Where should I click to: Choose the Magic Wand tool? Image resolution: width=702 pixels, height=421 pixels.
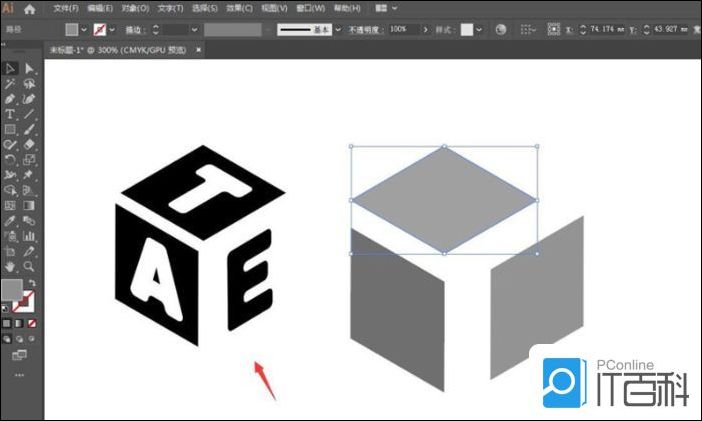(x=10, y=84)
